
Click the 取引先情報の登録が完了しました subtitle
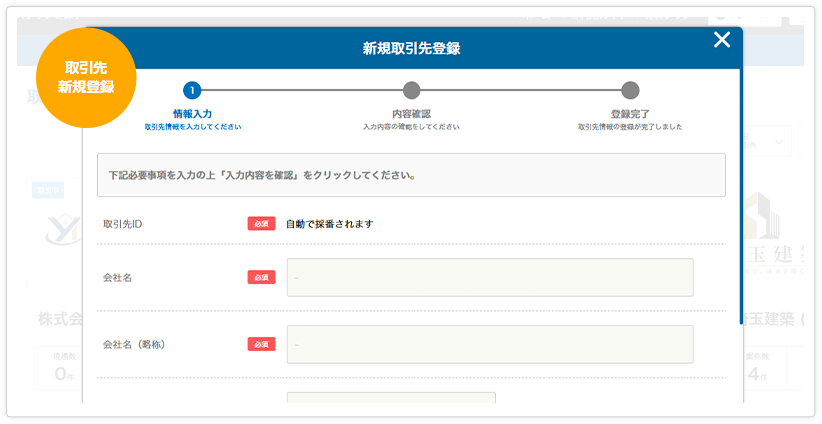pyautogui.click(x=630, y=127)
